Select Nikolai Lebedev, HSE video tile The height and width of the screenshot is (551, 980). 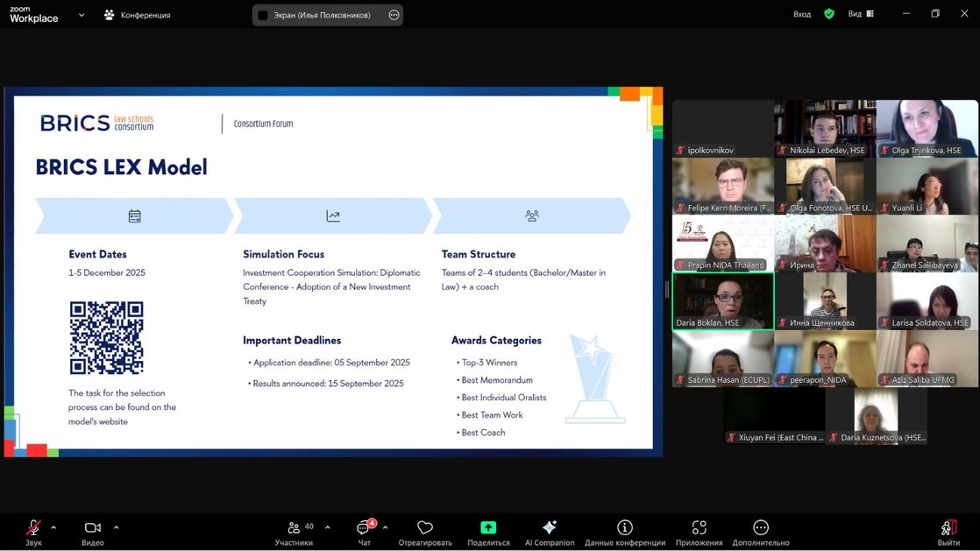coord(825,128)
